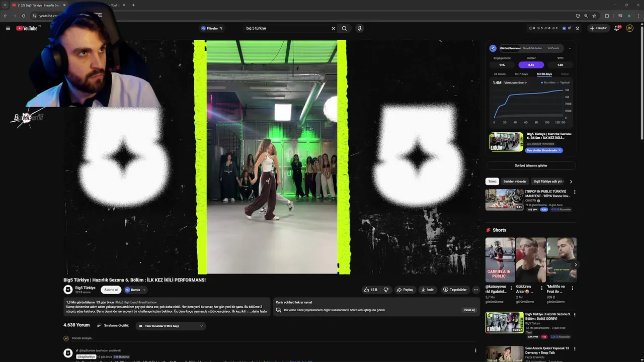Like the video with thumbs up

click(x=371, y=290)
